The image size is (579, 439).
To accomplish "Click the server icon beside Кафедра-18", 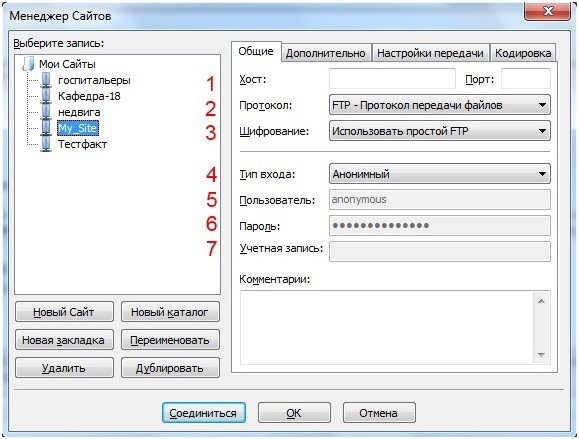I will point(46,96).
